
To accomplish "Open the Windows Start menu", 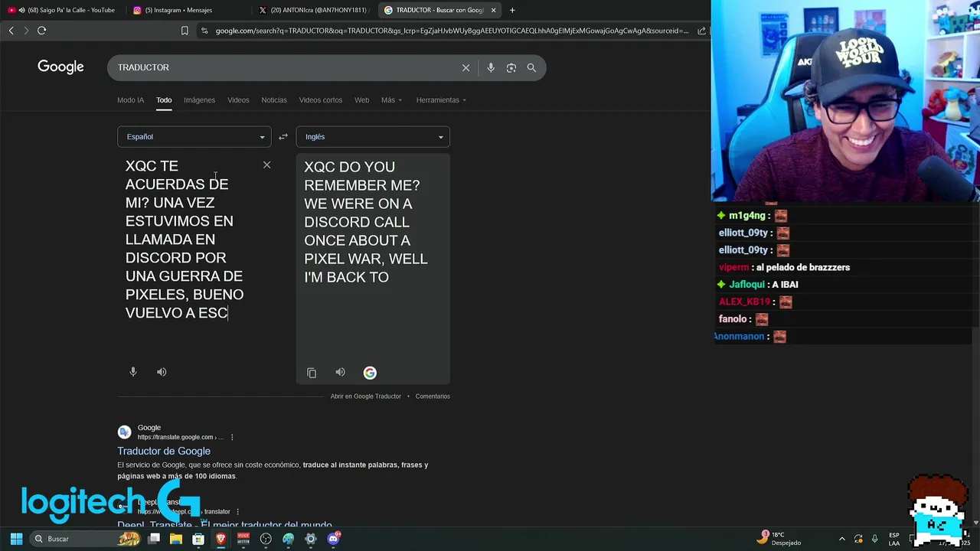I will point(16,539).
